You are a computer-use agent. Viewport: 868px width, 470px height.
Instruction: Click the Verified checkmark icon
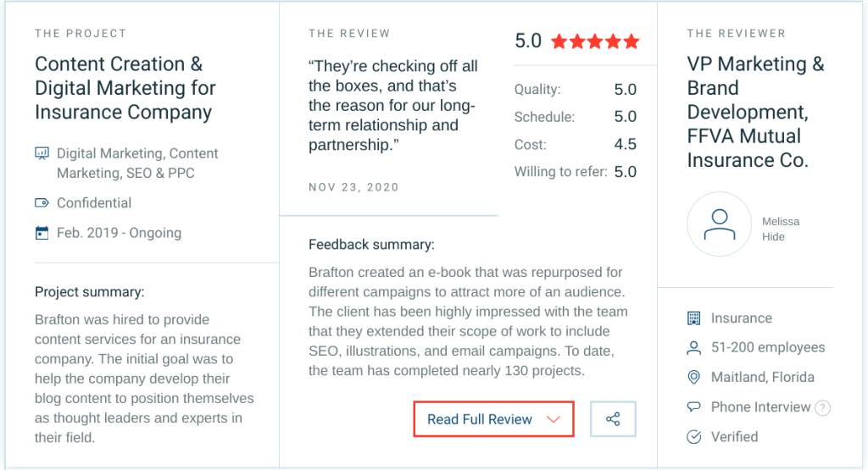694,437
